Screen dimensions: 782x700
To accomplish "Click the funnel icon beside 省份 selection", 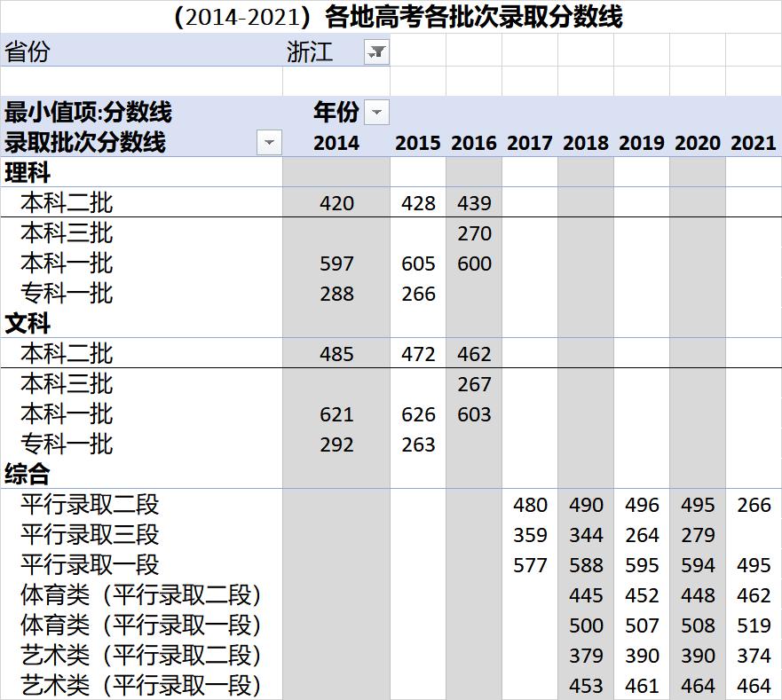I will coord(377,53).
